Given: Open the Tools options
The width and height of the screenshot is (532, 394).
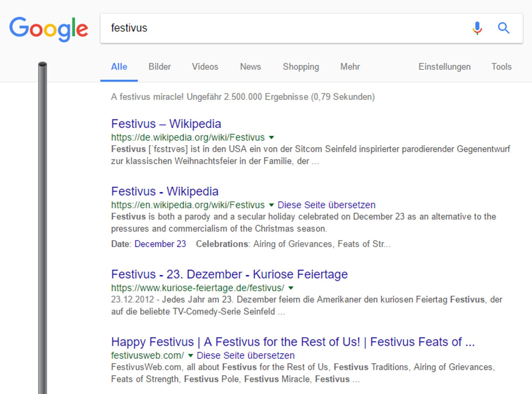Looking at the screenshot, I should tap(501, 67).
